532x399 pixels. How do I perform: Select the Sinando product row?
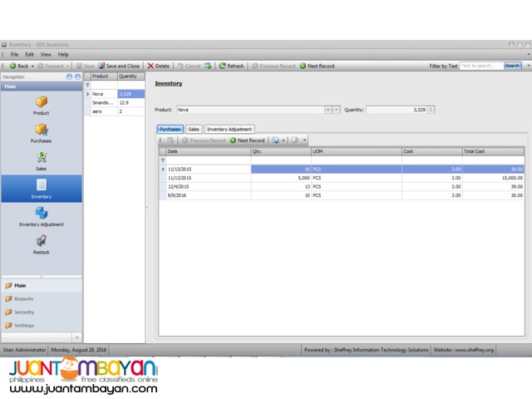tap(115, 102)
